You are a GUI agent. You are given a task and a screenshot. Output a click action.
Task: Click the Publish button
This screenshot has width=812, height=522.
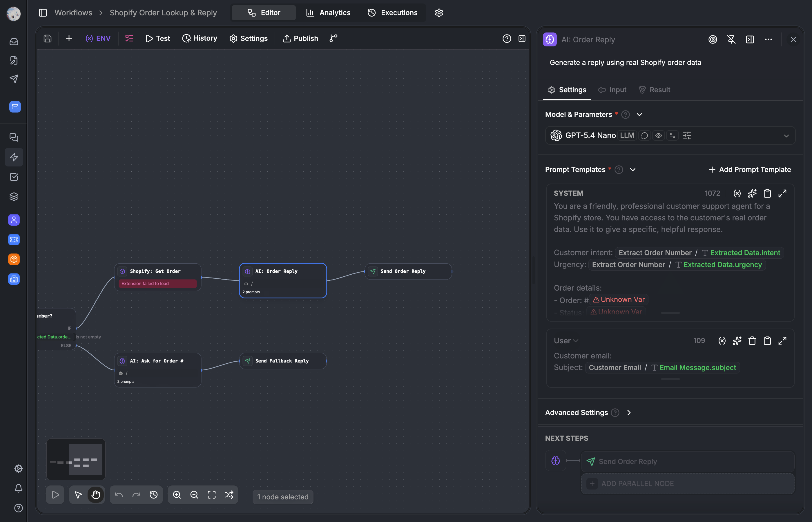point(300,38)
